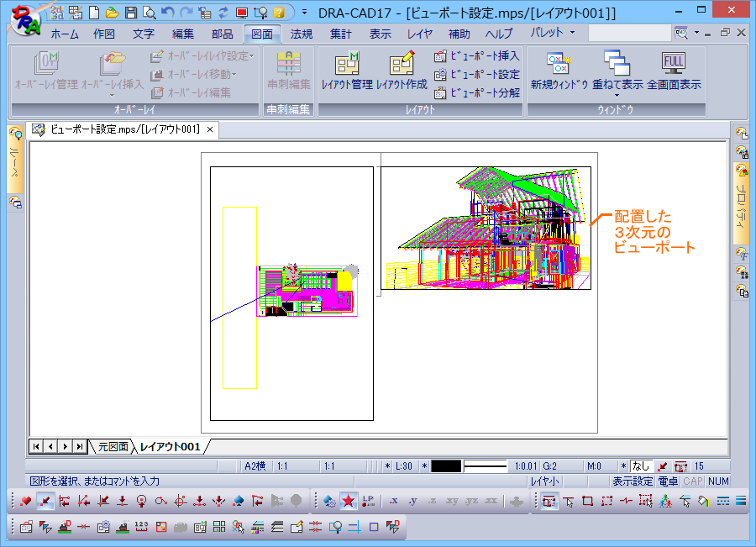756x547 pixels.
Task: Click ビューポート設定 (viewport settings)
Action: (x=476, y=74)
